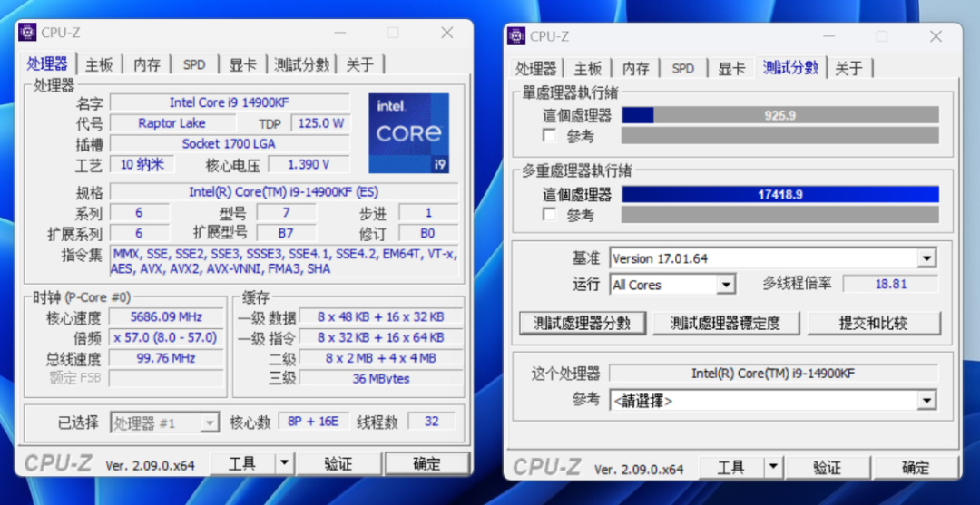Click 验证 button in left window

pos(338,463)
